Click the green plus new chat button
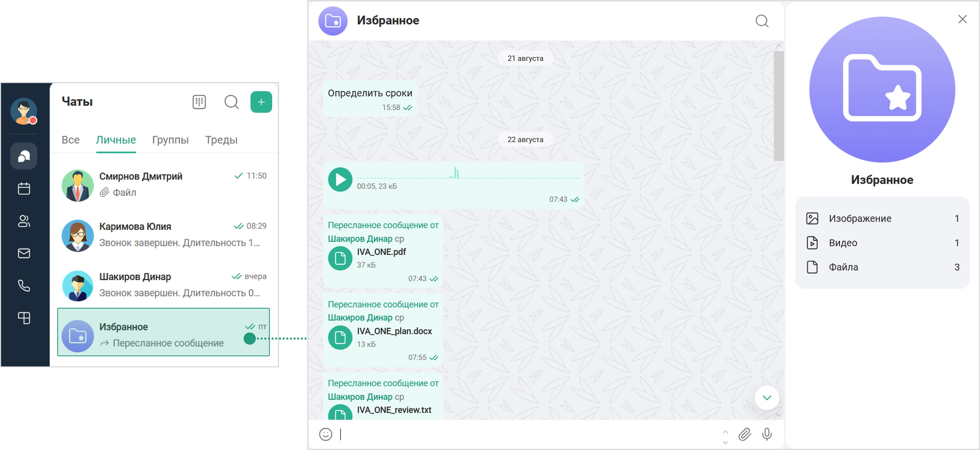Image resolution: width=980 pixels, height=450 pixels. [261, 102]
